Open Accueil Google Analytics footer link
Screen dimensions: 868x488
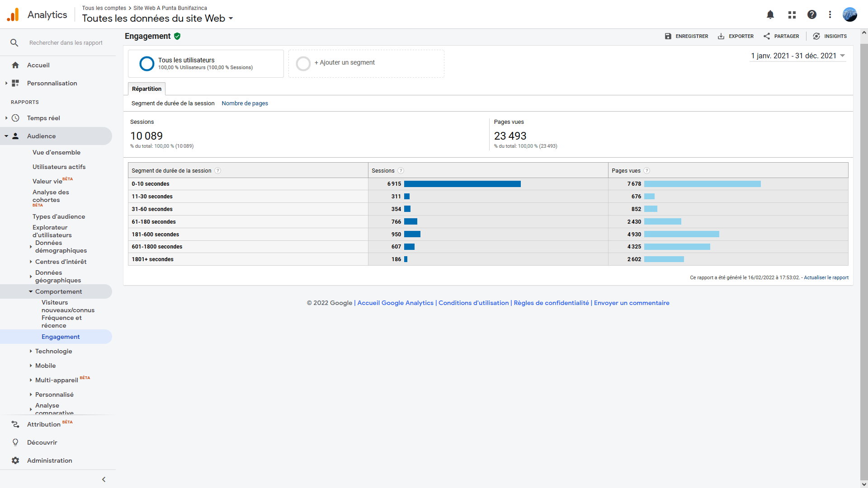395,303
